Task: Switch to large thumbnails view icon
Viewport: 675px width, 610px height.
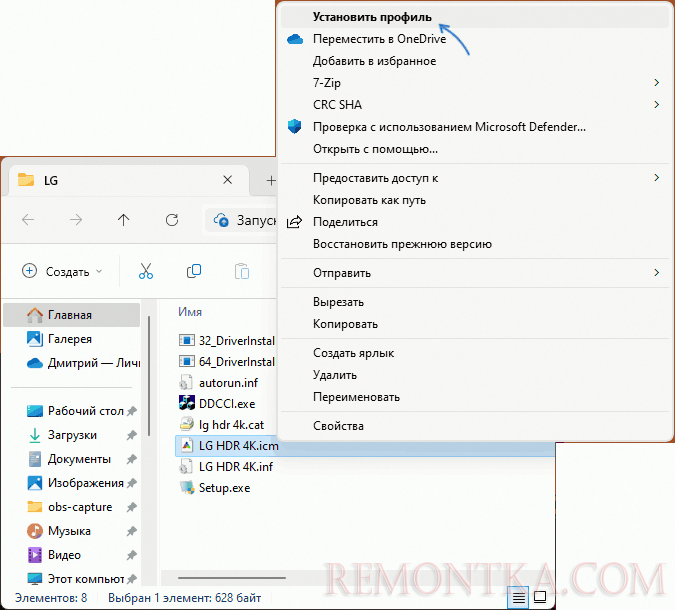Action: pos(540,597)
